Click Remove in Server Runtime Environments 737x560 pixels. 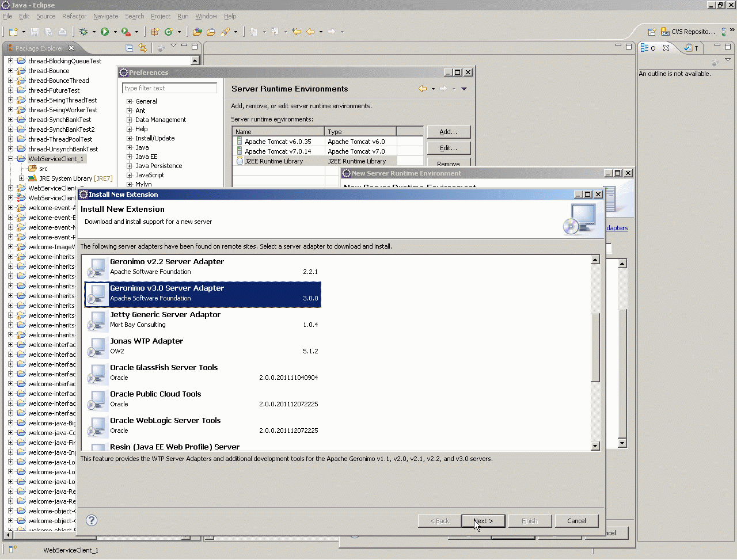pos(449,163)
